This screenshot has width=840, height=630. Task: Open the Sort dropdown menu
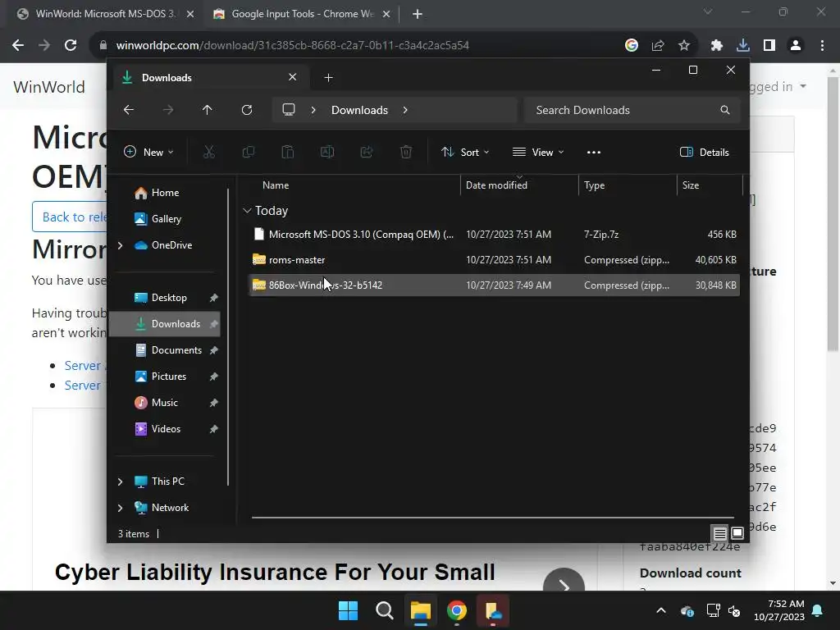click(x=465, y=152)
